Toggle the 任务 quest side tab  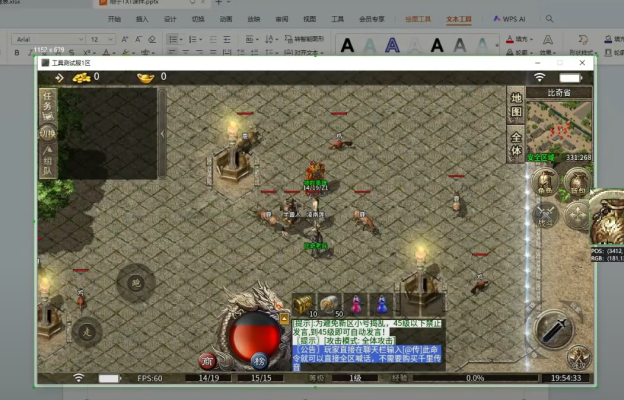pyautogui.click(x=47, y=102)
